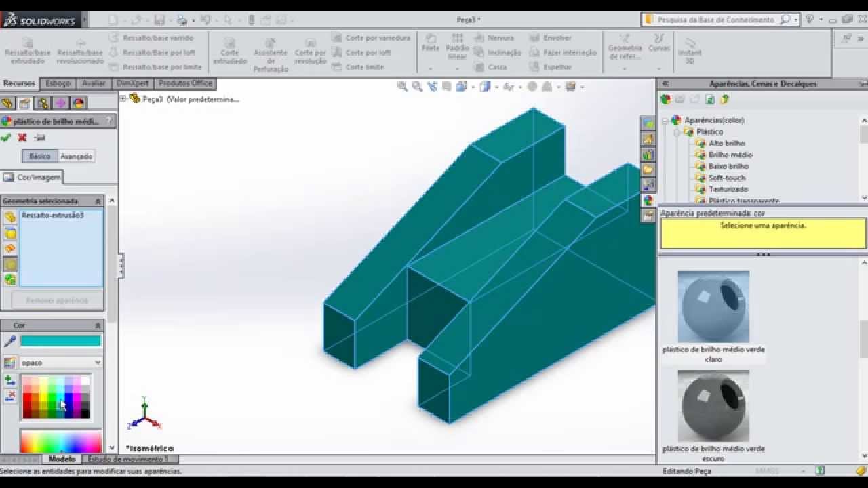868x488 pixels.
Task: Select the Alto brilho tree item
Action: [x=726, y=144]
